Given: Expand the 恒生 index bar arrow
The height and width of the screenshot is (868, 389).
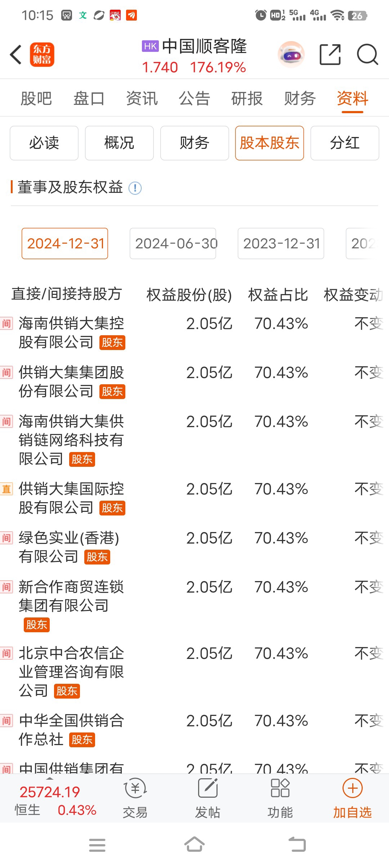Looking at the screenshot, I should coord(50,779).
